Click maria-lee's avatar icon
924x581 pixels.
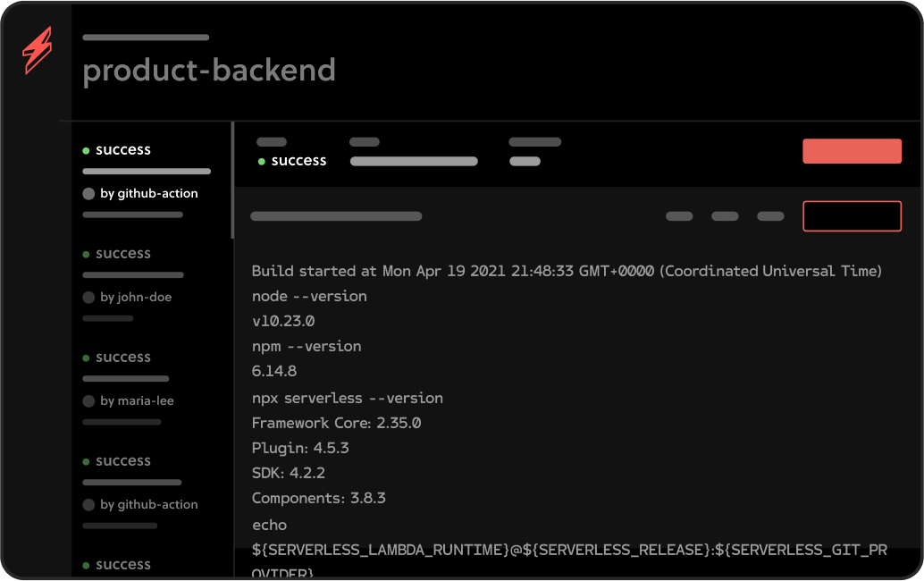pos(88,400)
